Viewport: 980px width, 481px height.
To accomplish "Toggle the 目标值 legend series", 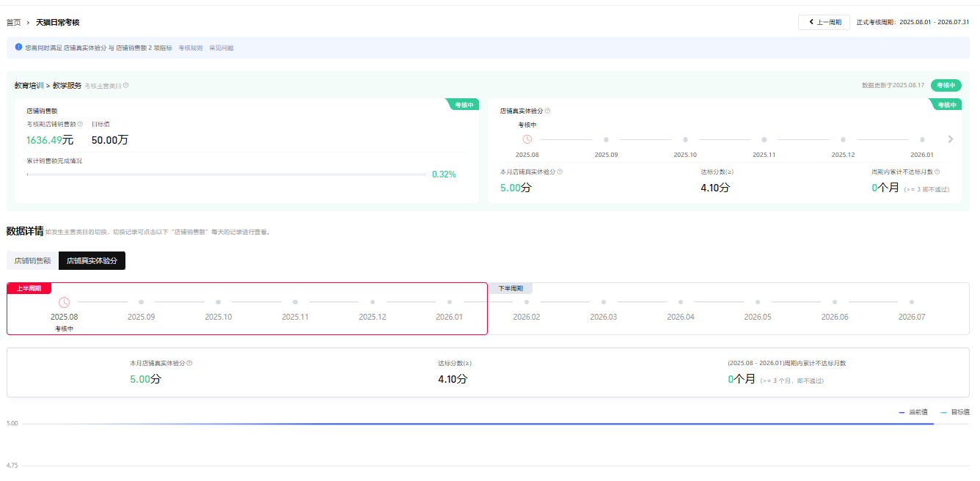I will [x=955, y=412].
